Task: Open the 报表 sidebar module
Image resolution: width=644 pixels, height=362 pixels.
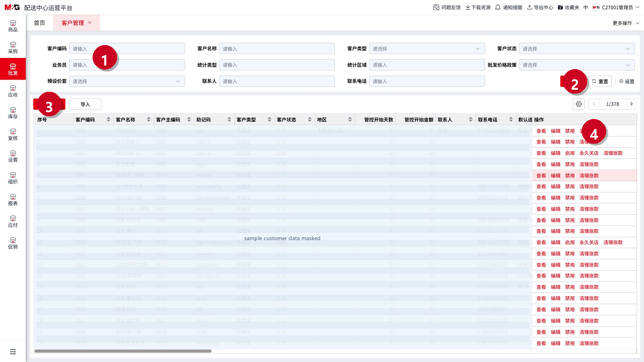Action: pos(13,200)
